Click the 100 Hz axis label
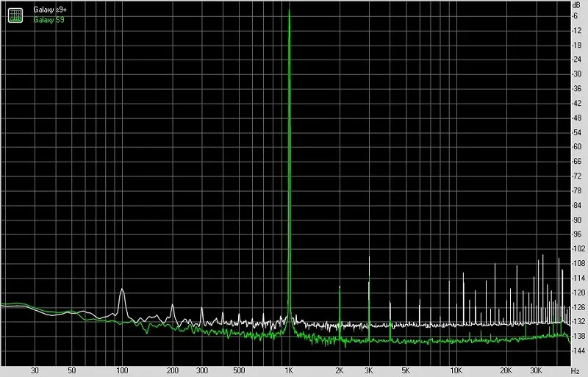 [122, 370]
